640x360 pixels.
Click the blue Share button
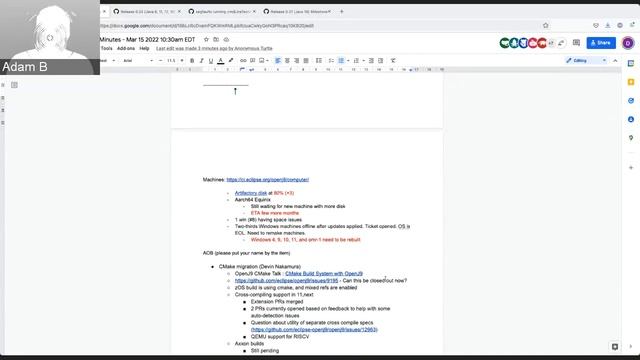pos(601,43)
